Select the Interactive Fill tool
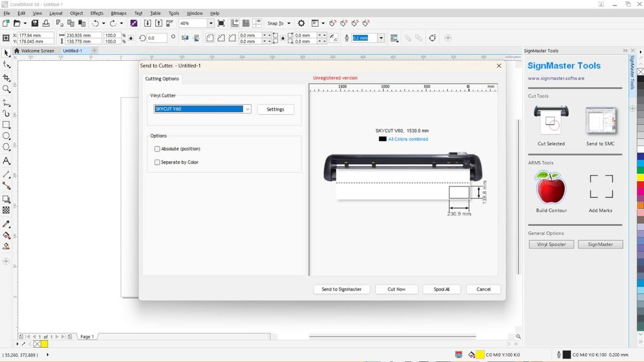Image resolution: width=644 pixels, height=362 pixels. coord(6,235)
